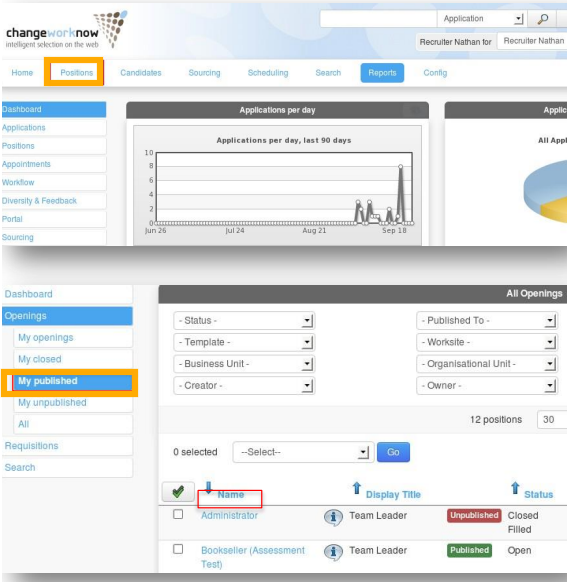Open the Business Unit filter dropdown
The image size is (567, 582).
(x=244, y=364)
